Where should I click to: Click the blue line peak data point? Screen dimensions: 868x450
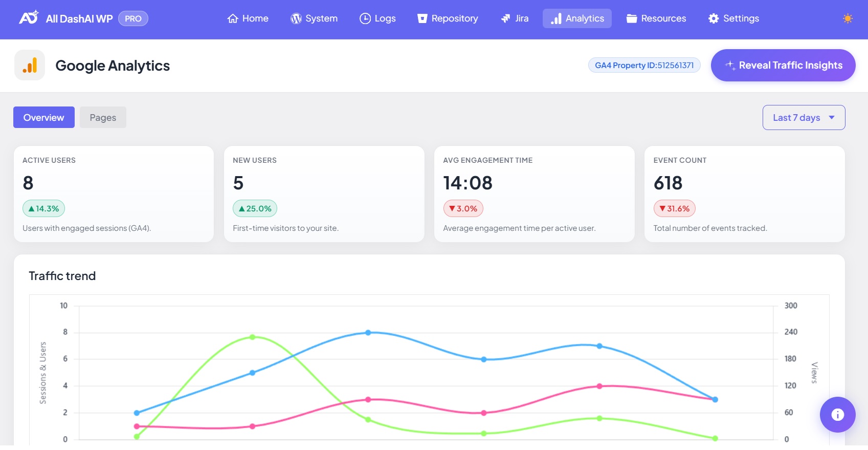point(368,333)
